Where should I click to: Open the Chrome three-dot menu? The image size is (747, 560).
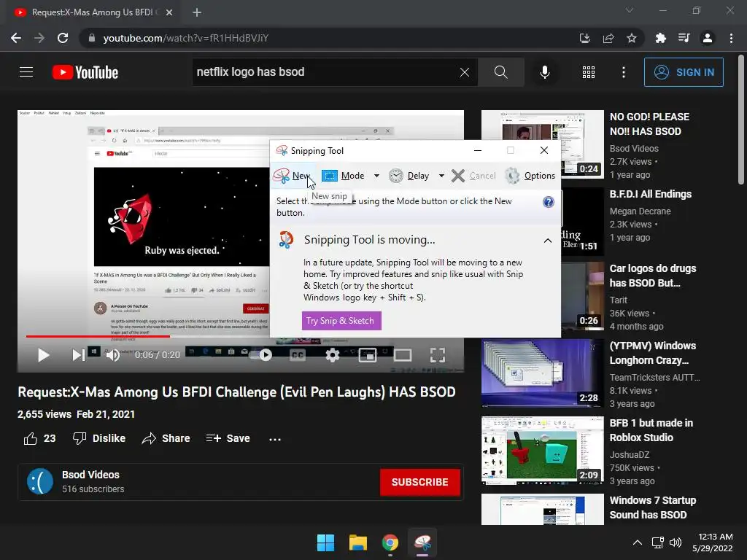click(731, 38)
